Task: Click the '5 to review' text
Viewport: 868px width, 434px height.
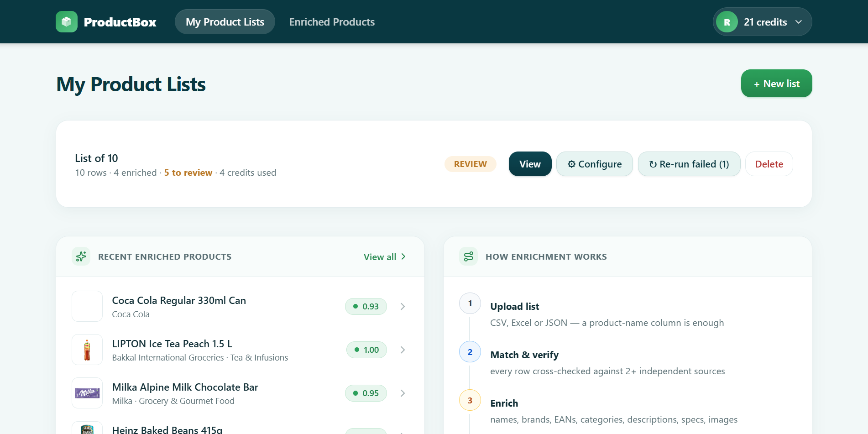Action: click(188, 173)
